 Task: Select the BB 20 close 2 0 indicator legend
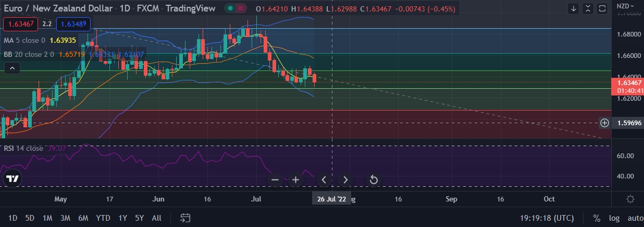coord(29,54)
